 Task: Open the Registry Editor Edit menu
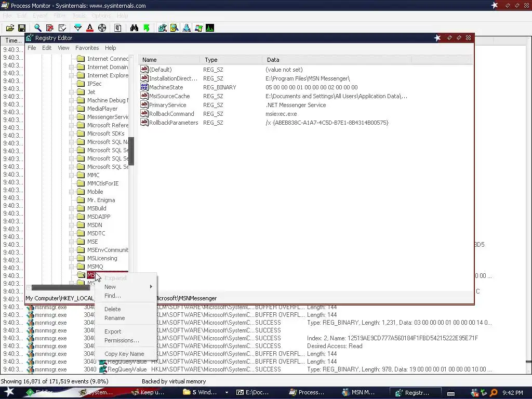point(47,48)
